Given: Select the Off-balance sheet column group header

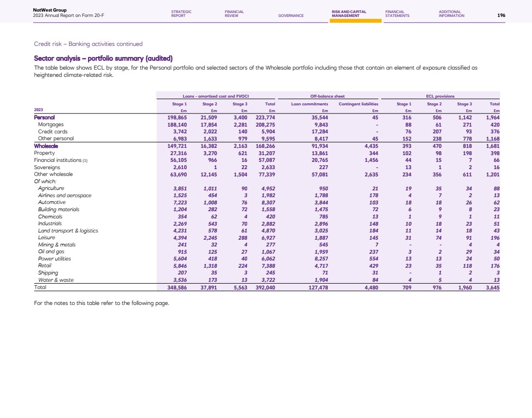Looking at the screenshot, I should (x=327, y=96).
